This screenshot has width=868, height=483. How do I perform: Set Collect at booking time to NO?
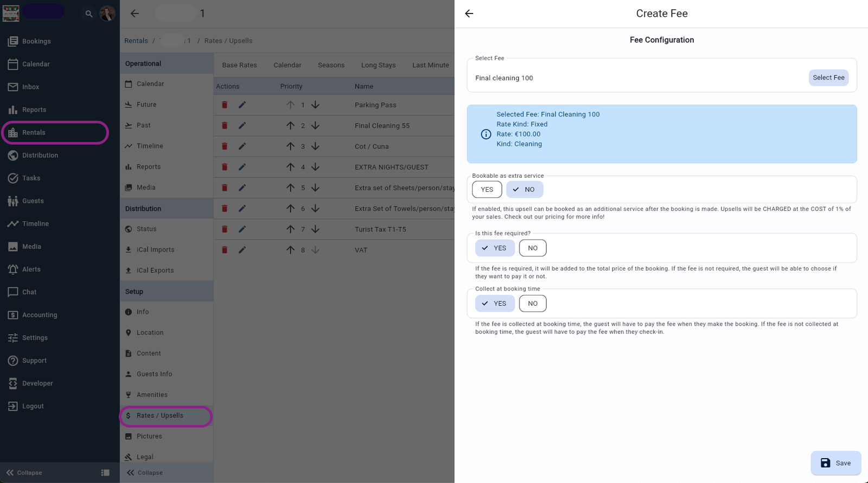532,304
